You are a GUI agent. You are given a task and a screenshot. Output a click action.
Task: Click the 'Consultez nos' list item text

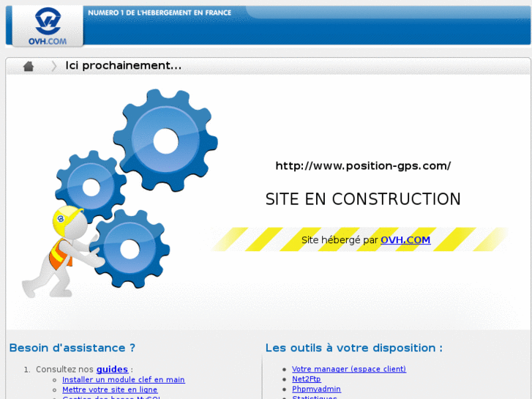[64, 369]
